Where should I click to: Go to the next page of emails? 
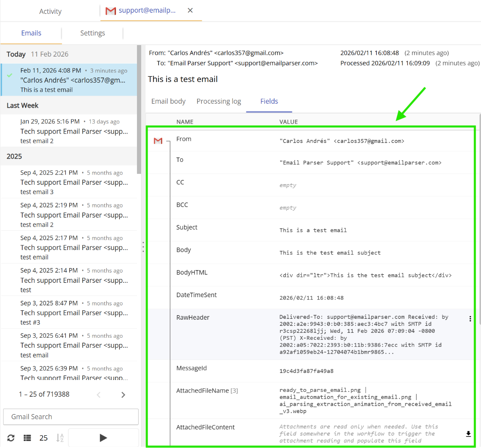[x=123, y=394]
